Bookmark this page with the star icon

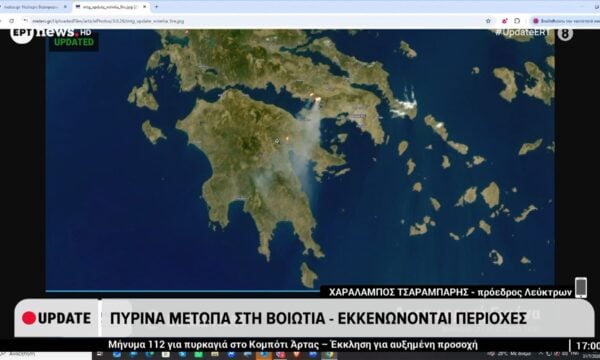click(488, 21)
